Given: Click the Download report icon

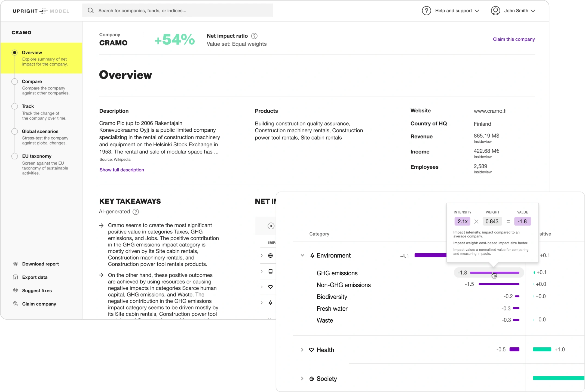Looking at the screenshot, I should pyautogui.click(x=16, y=264).
